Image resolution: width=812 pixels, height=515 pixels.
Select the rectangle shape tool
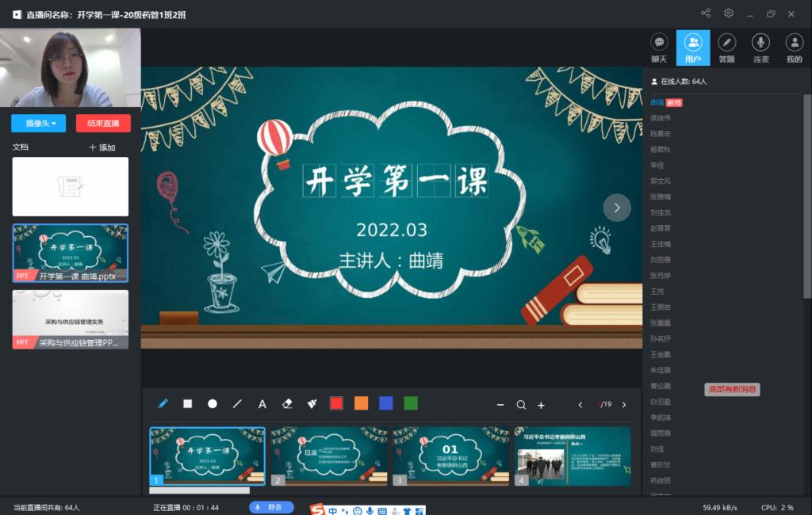point(188,403)
